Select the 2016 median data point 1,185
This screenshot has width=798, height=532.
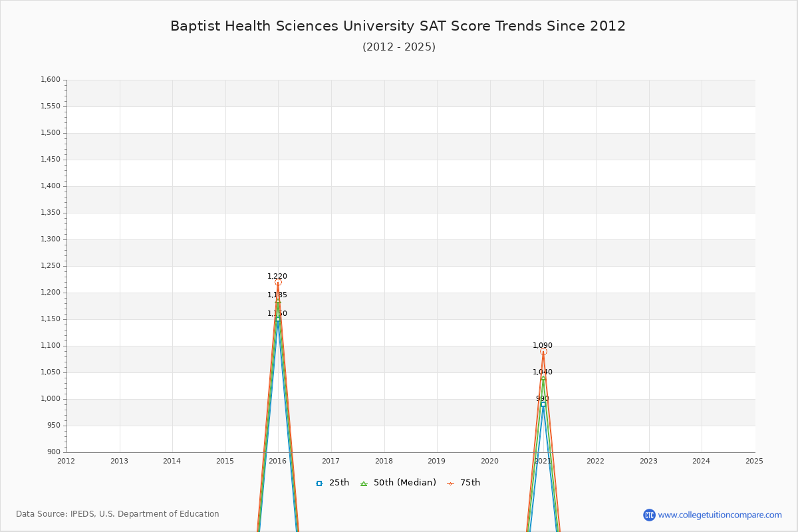click(278, 301)
